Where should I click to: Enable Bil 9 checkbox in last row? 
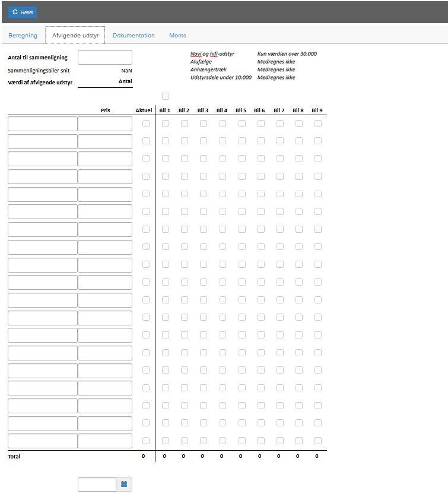[x=318, y=441]
